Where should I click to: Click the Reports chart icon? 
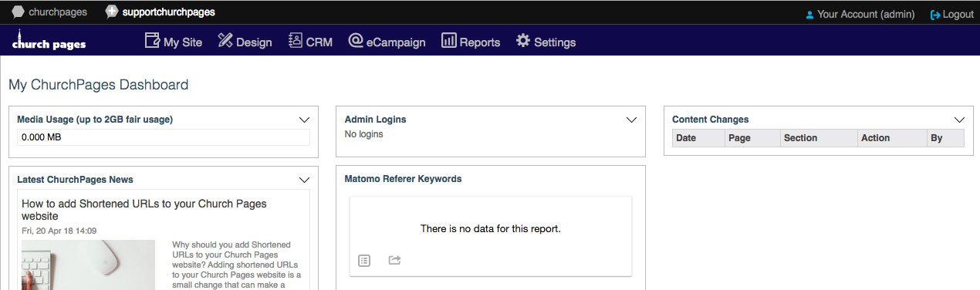[x=449, y=41]
